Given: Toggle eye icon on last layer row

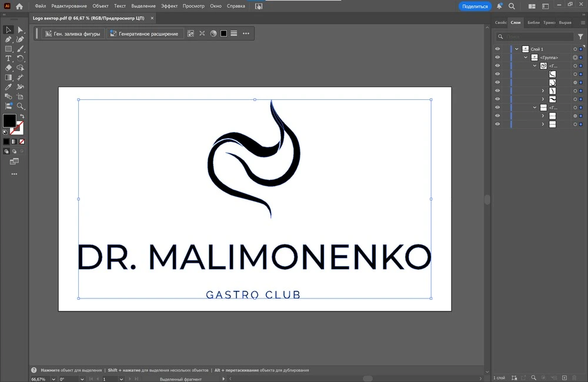Looking at the screenshot, I should 497,125.
